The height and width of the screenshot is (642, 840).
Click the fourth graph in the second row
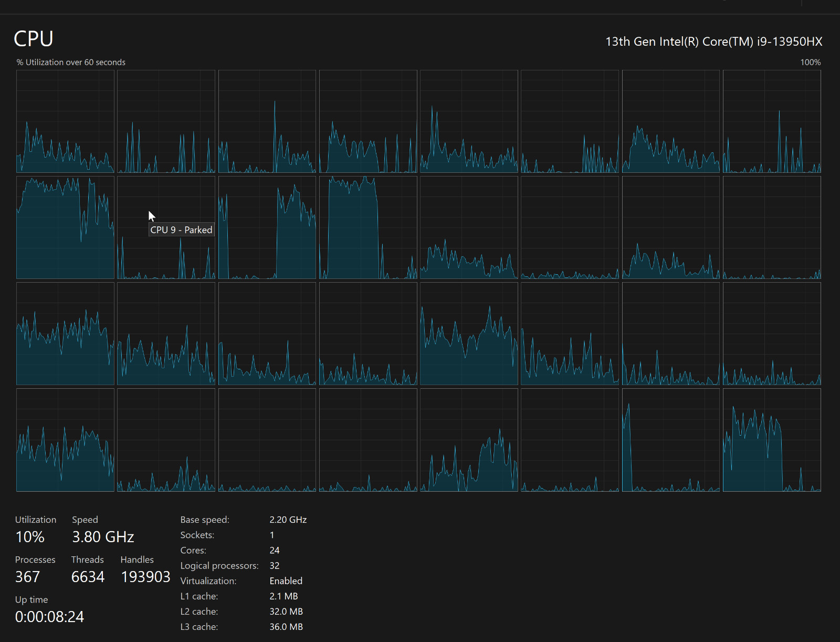click(368, 227)
